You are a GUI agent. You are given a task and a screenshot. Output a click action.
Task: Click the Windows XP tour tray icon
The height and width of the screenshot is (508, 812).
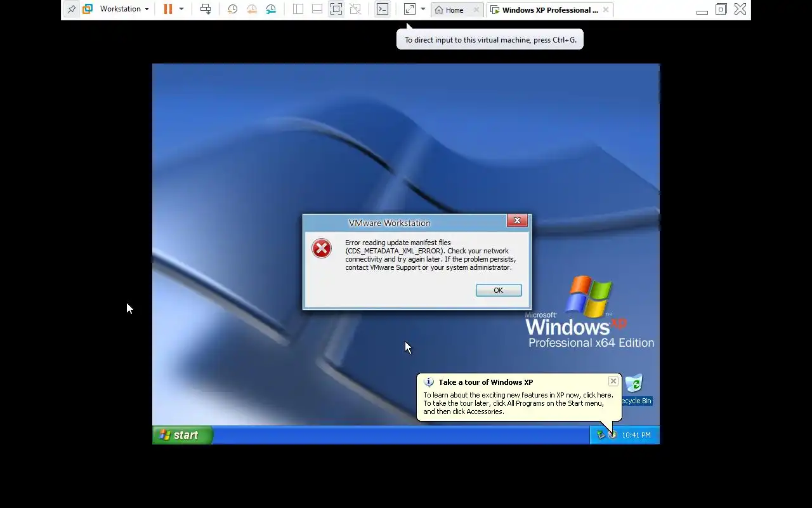tap(612, 435)
